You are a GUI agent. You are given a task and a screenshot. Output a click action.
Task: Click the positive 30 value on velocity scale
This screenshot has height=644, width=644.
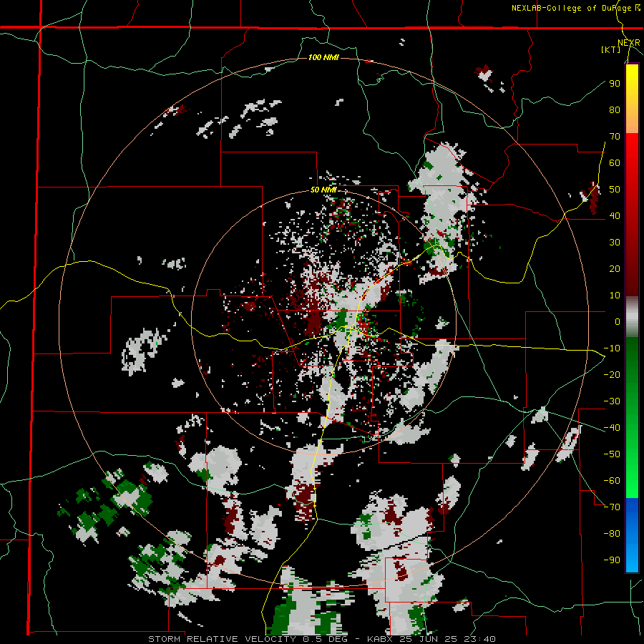pos(615,243)
